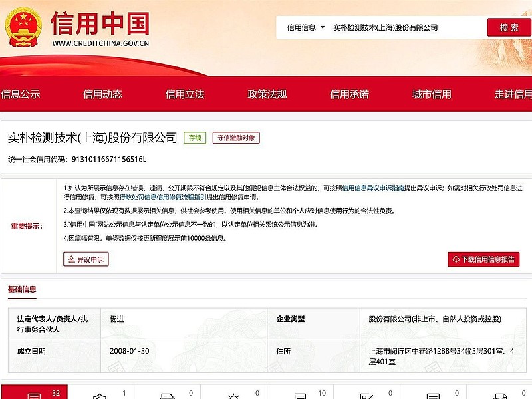Select the 信用立法 navigation item
532x399 pixels.
tap(185, 94)
